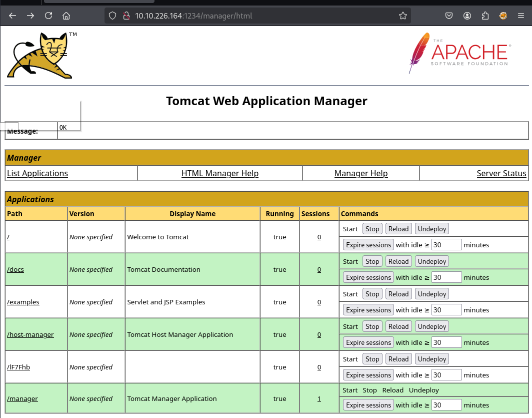Image resolution: width=532 pixels, height=418 pixels.
Task: Undeploy the /examples application
Action: point(432,294)
